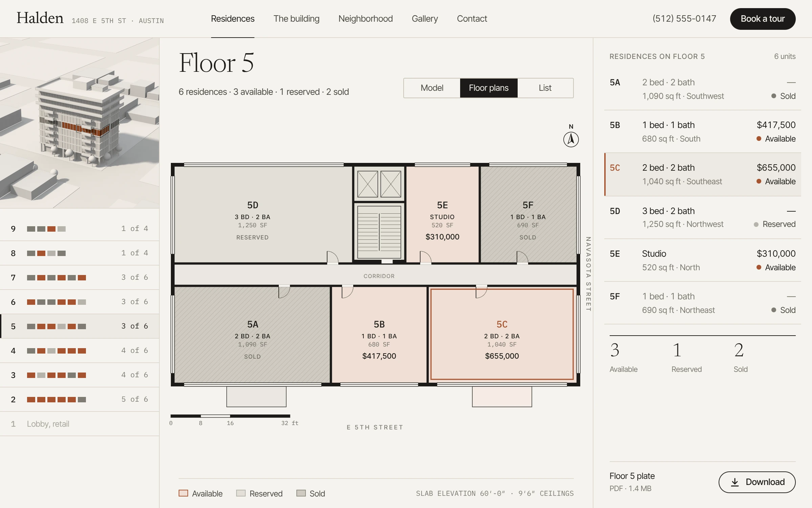Select floor 2 in the floor list
The width and height of the screenshot is (812, 508).
click(80, 399)
